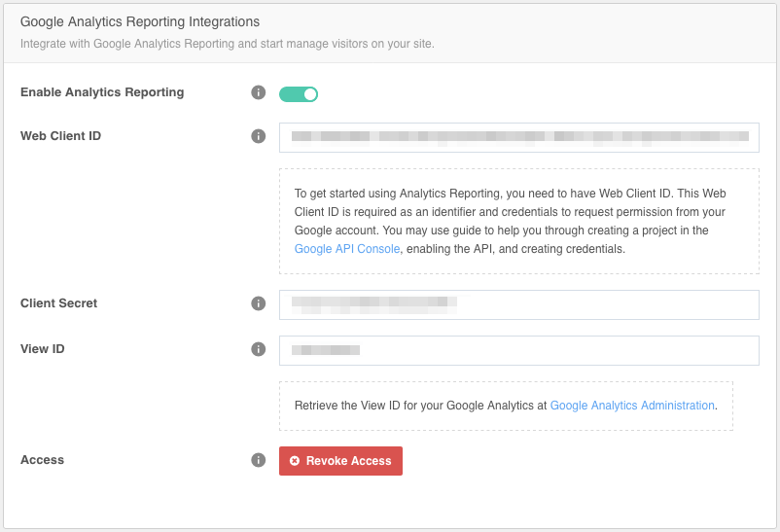
Task: Click the Enable Analytics Reporting label
Action: click(102, 92)
